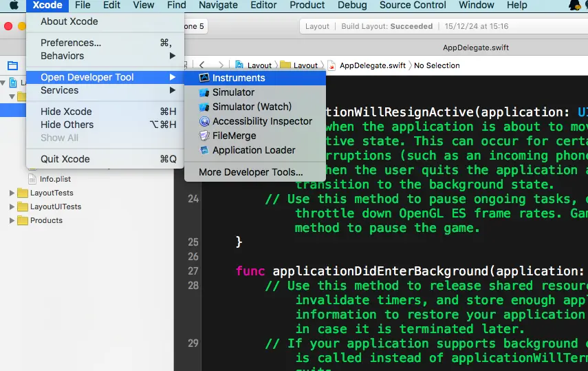This screenshot has width=588, height=371.
Task: Click line number 24 in gutter
Action: click(193, 199)
